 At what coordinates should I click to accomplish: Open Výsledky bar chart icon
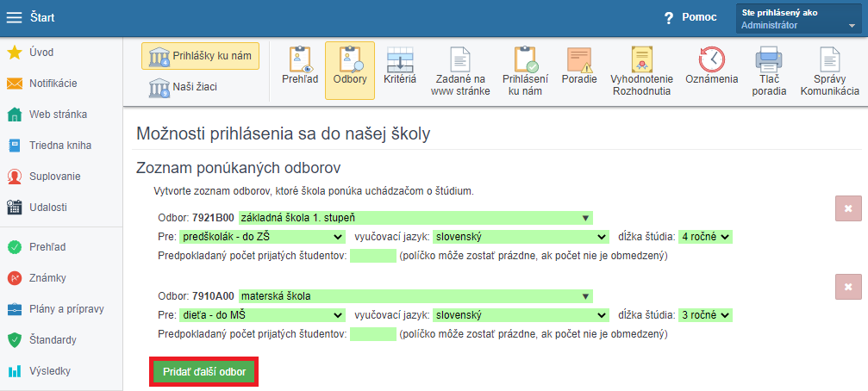14,371
